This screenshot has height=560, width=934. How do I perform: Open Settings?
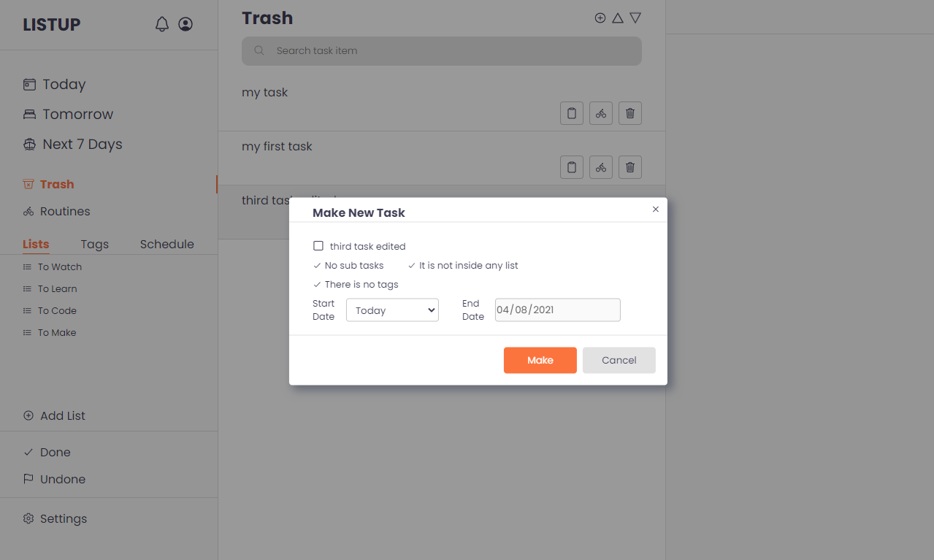[x=64, y=518]
